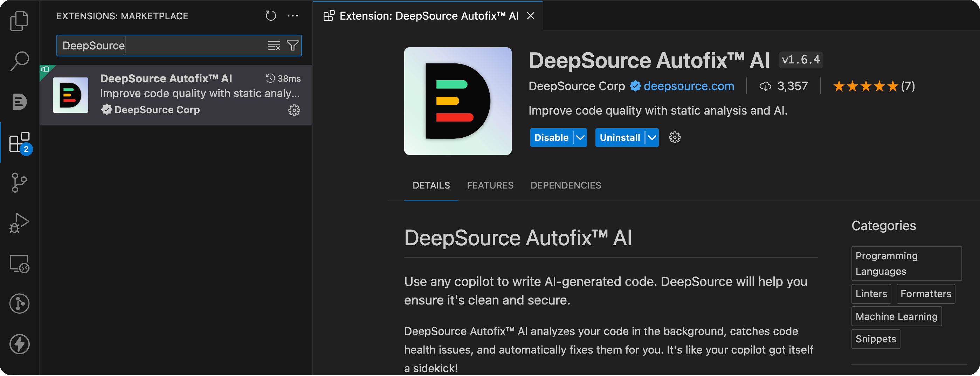Open the DeepSource view in activity bar
Screen dimensions: 980x376
[x=19, y=102]
